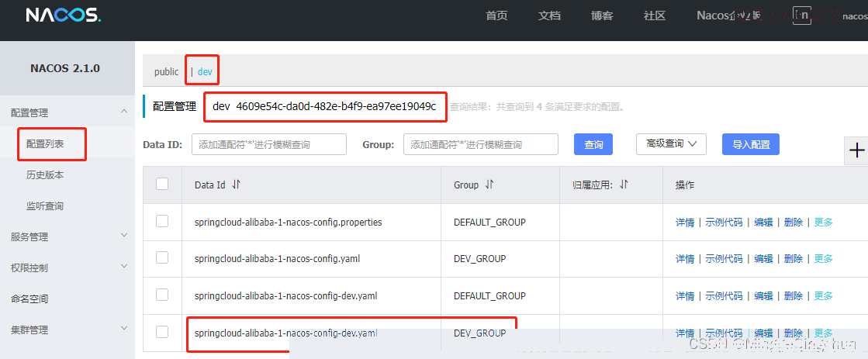Expand the 服务管理 sidebar section
The height and width of the screenshot is (359, 868).
(124, 236)
